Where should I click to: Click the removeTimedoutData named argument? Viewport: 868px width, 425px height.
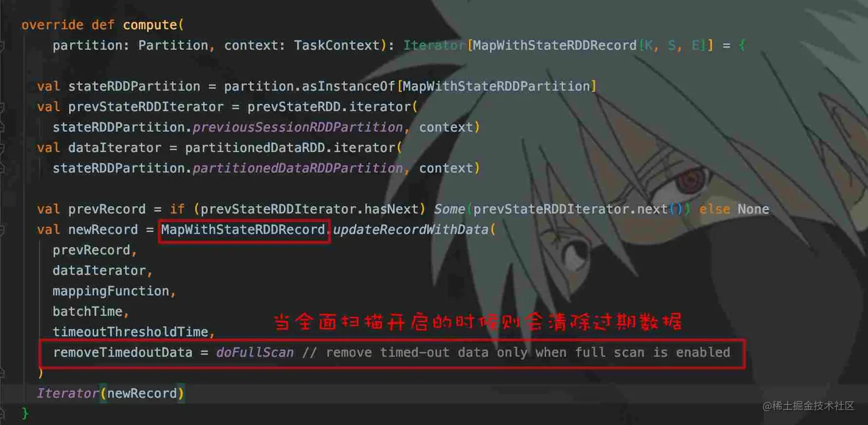pyautogui.click(x=122, y=352)
